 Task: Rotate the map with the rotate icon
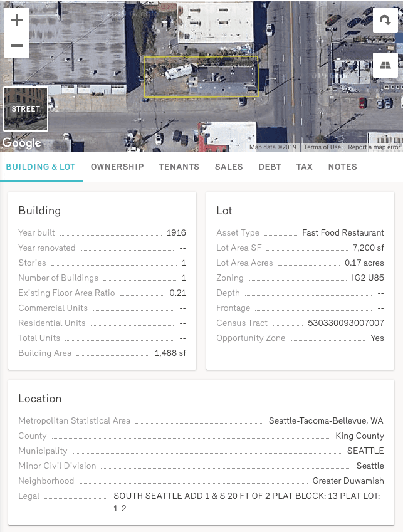(385, 20)
